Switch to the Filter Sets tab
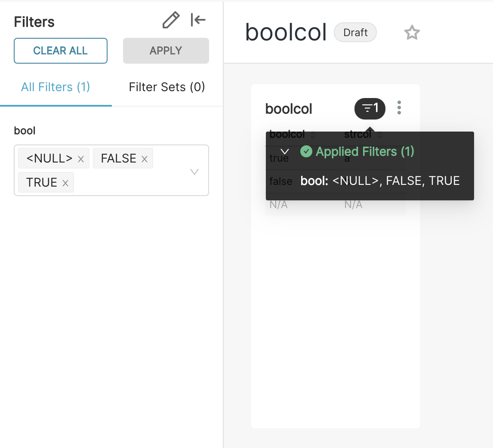The image size is (493, 448). (167, 87)
